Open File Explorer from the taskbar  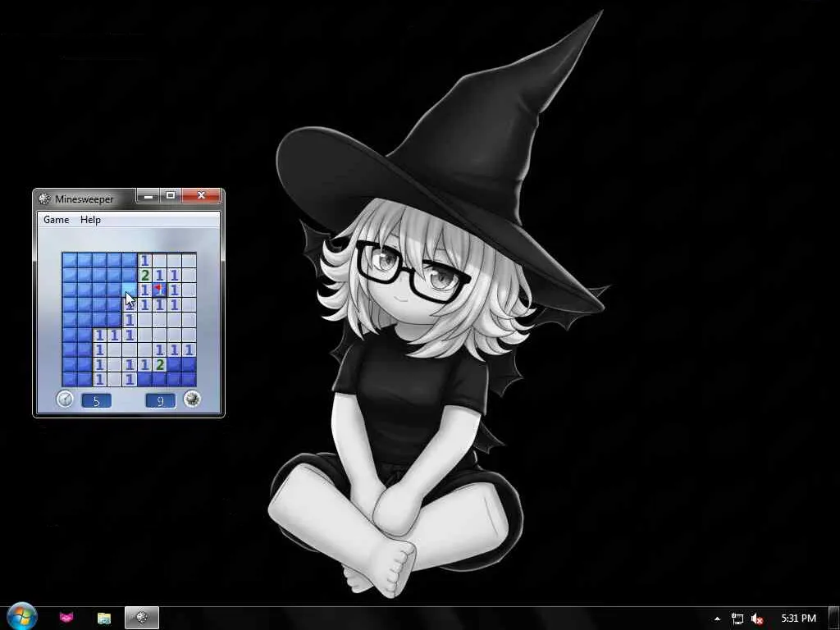[104, 618]
